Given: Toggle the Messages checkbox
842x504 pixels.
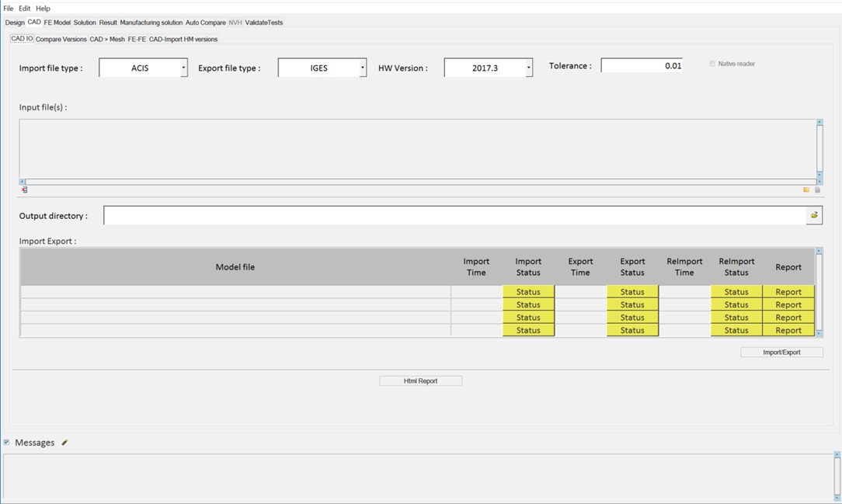Looking at the screenshot, I should coord(7,443).
